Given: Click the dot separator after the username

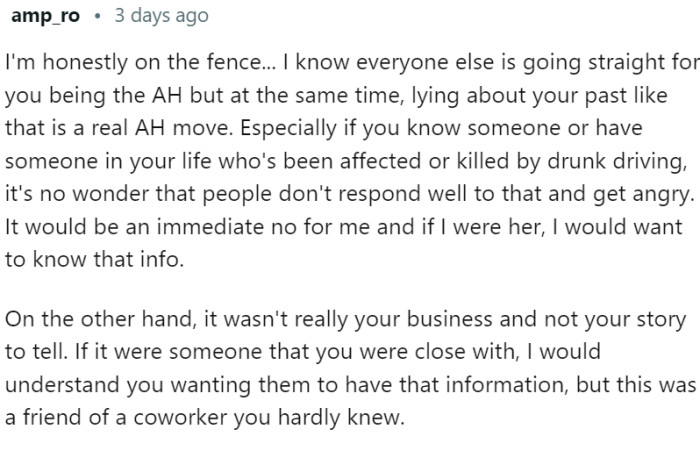Looking at the screenshot, I should coord(98,16).
